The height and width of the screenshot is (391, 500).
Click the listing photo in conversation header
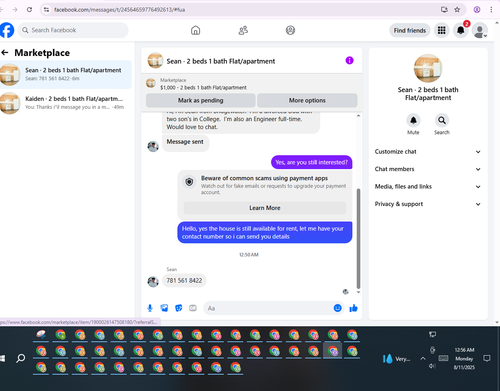point(155,60)
